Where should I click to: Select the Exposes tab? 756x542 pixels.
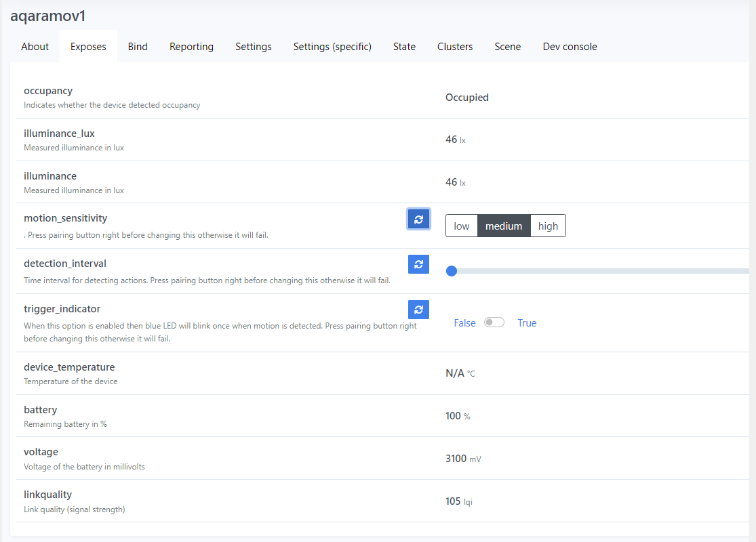[x=88, y=47]
